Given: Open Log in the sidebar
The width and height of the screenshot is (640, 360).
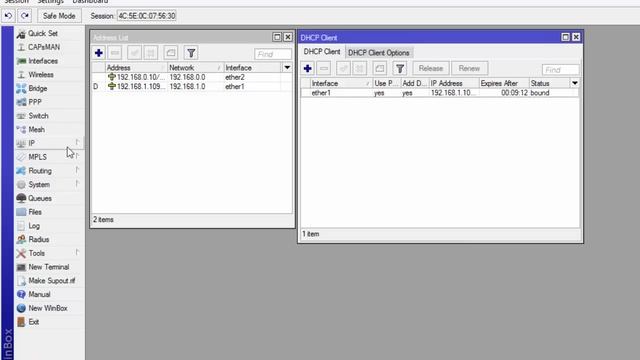Looking at the screenshot, I should click(x=34, y=226).
